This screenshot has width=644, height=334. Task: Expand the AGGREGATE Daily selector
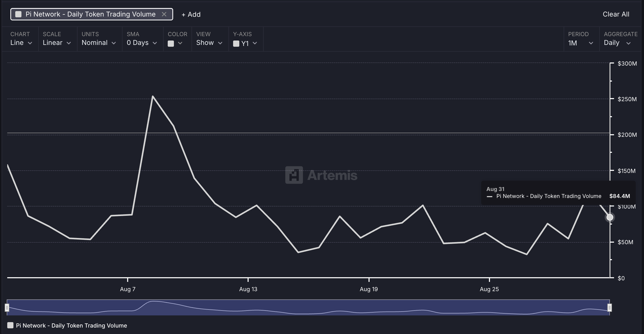(617, 43)
